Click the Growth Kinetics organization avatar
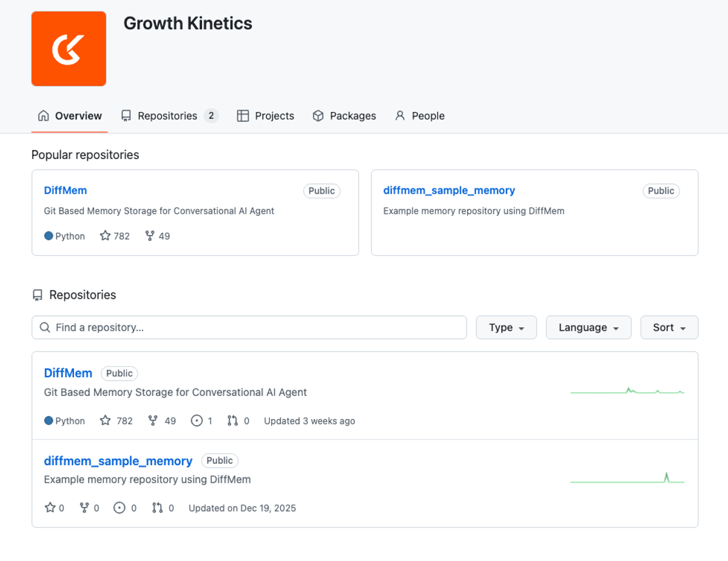Screen dimensions: 728x561 tap(69, 49)
